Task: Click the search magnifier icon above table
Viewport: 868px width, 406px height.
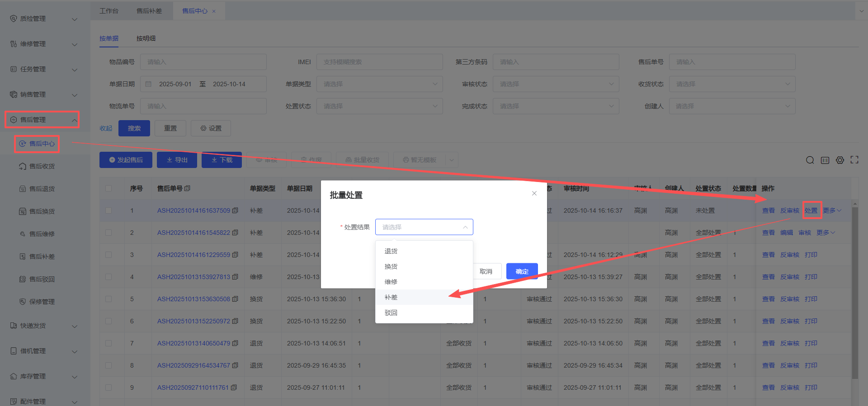Action: [x=810, y=160]
